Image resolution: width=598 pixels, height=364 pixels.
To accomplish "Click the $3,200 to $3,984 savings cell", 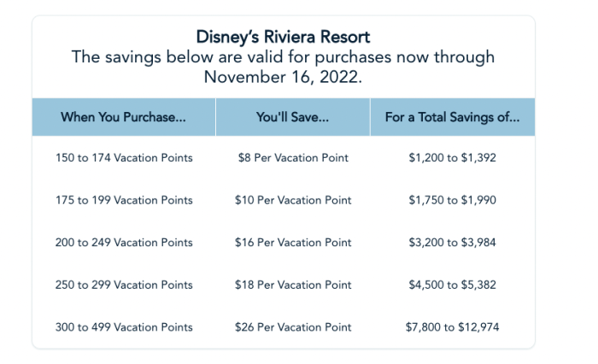I will tap(452, 243).
